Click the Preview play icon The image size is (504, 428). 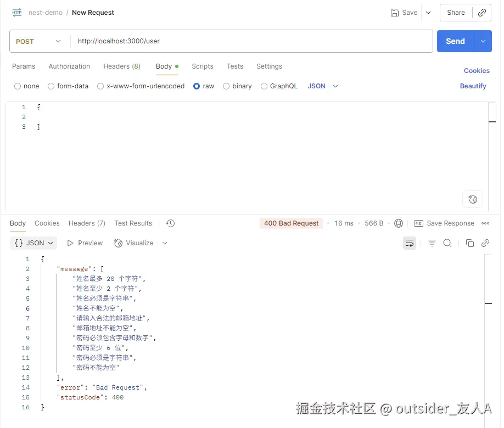click(x=70, y=243)
